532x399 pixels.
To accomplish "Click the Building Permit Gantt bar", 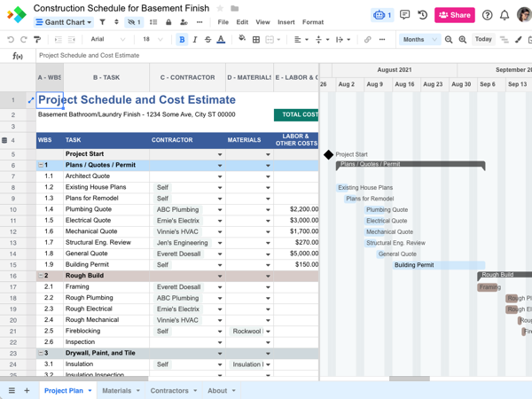I will click(438, 265).
